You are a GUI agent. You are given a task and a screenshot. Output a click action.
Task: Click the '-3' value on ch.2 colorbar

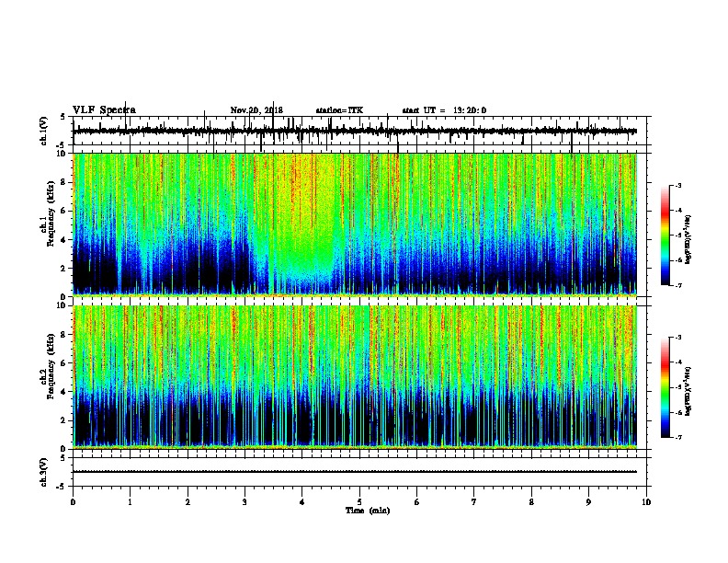678,338
